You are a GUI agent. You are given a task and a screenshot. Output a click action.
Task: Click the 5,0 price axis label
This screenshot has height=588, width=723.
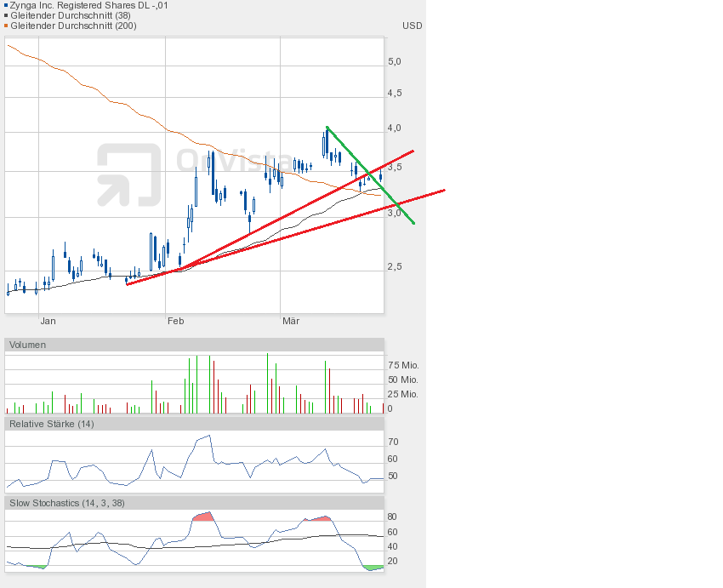pyautogui.click(x=394, y=62)
